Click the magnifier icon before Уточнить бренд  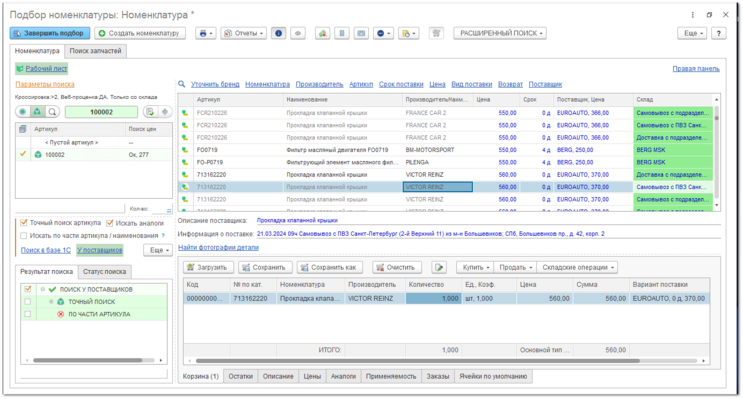pos(181,84)
